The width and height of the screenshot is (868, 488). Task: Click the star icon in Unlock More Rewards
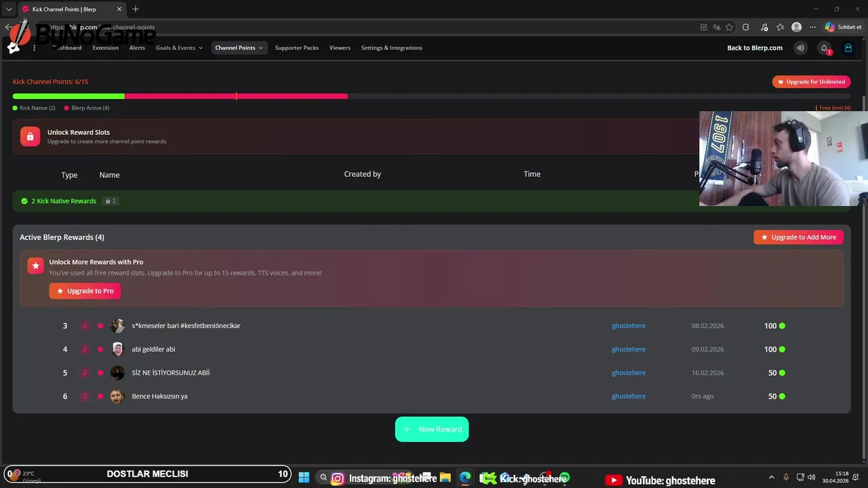point(36,266)
